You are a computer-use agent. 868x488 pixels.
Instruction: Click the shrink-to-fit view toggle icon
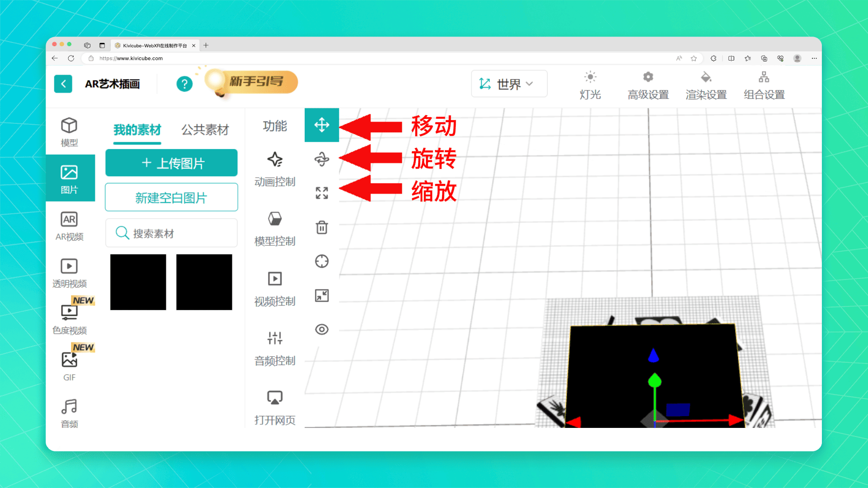pos(321,296)
